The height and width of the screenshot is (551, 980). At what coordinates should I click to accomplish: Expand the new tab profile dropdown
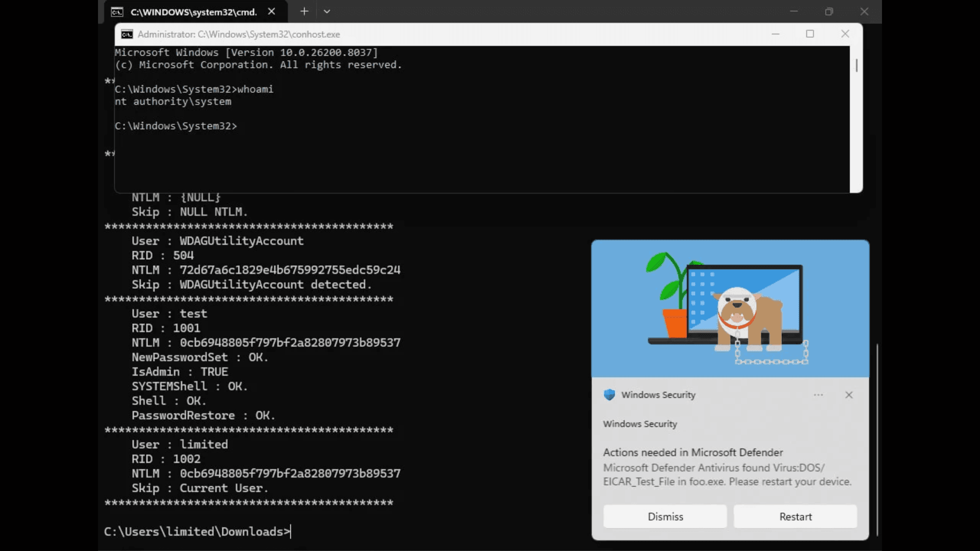tap(327, 11)
